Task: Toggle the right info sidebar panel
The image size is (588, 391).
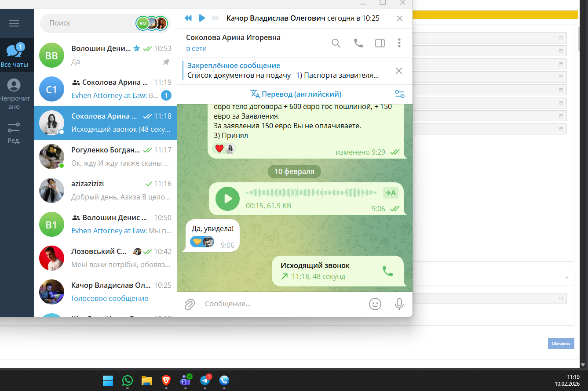Action: point(380,43)
